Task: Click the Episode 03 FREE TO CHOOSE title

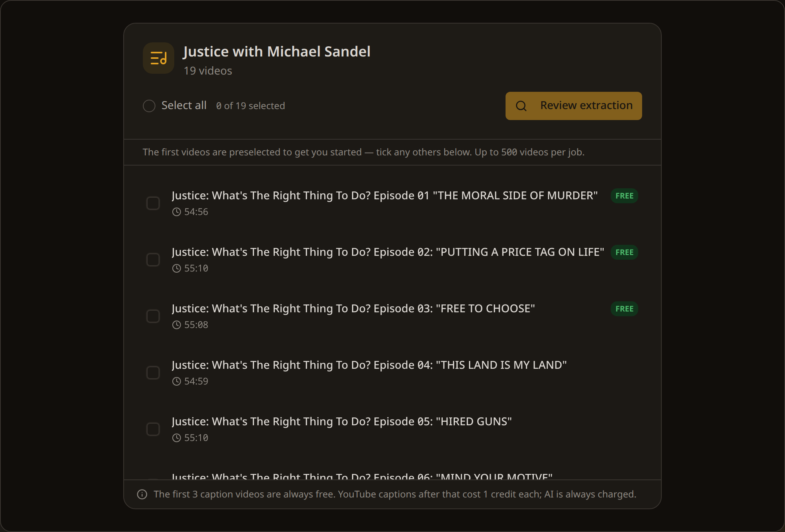Action: 353,309
